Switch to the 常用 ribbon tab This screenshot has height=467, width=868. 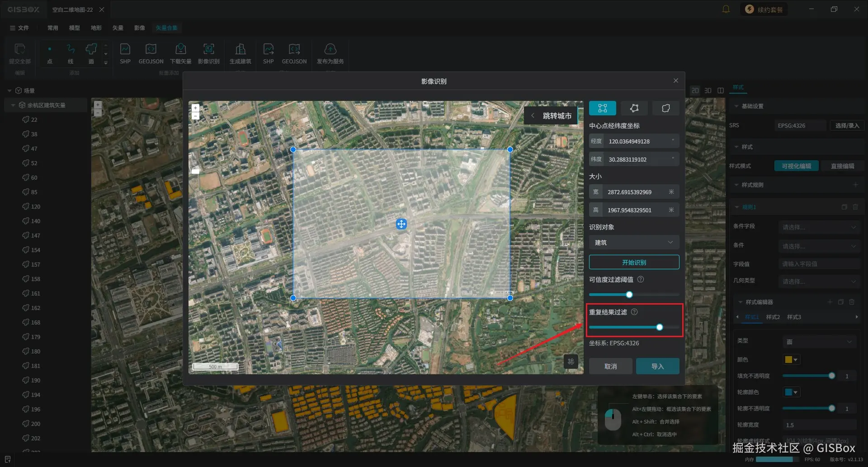53,28
